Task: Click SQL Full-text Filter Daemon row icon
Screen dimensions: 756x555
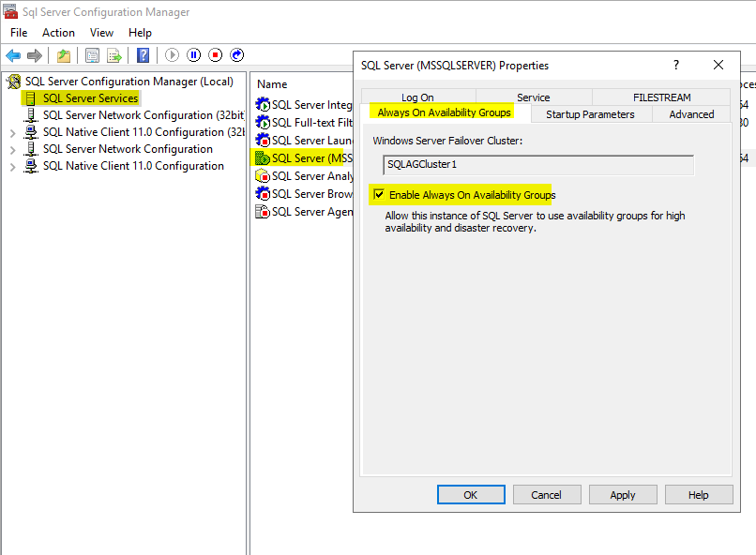Action: [x=263, y=123]
